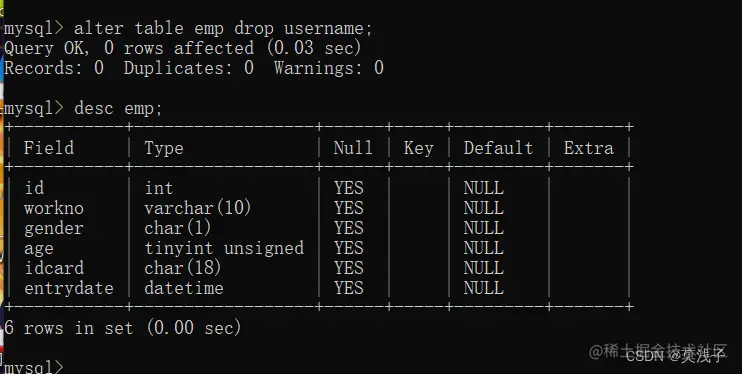Image resolution: width=742 pixels, height=374 pixels.
Task: Click the 'datetime' type text
Action: point(184,288)
